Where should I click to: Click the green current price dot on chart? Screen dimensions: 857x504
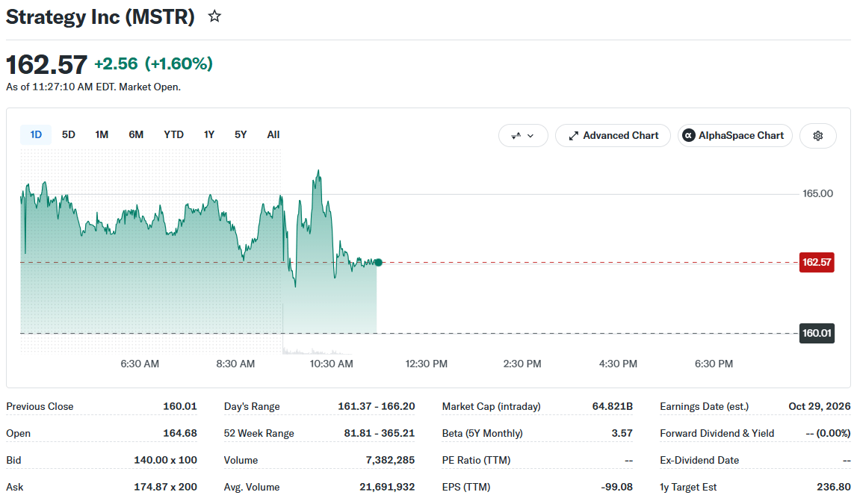click(x=378, y=263)
